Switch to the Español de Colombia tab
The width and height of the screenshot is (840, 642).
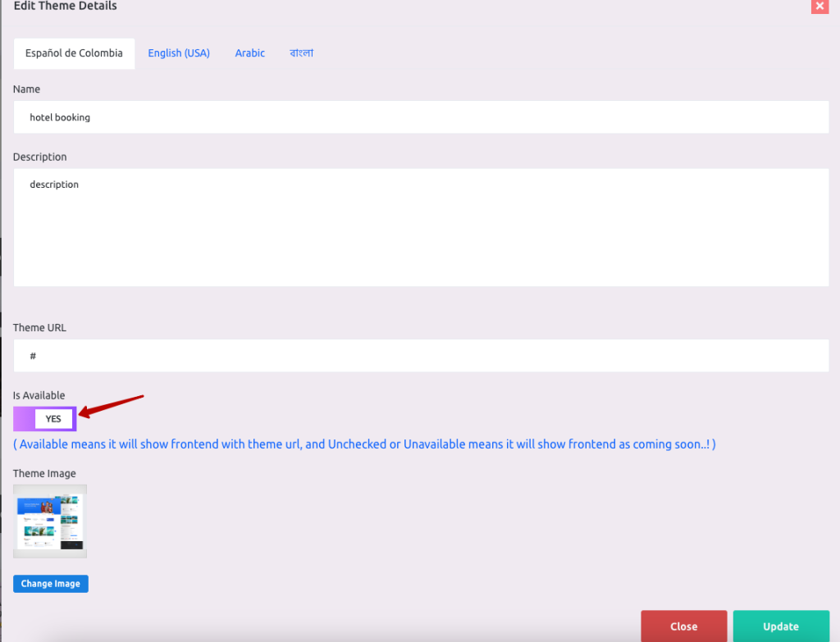coord(74,53)
